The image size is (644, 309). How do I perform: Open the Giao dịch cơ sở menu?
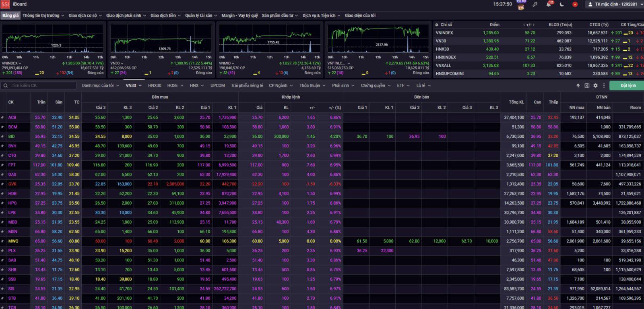[x=85, y=15]
